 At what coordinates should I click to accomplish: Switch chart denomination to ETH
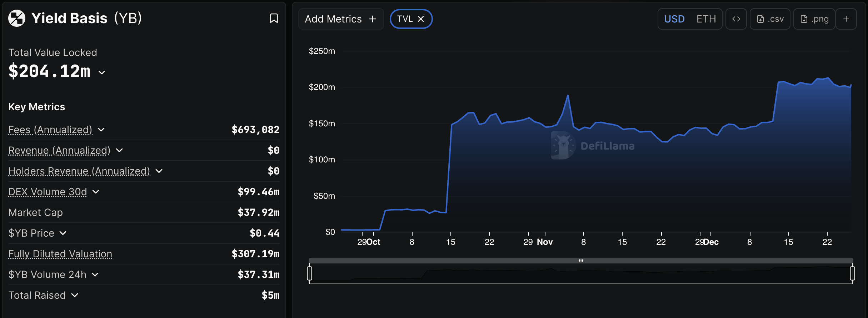click(x=706, y=19)
